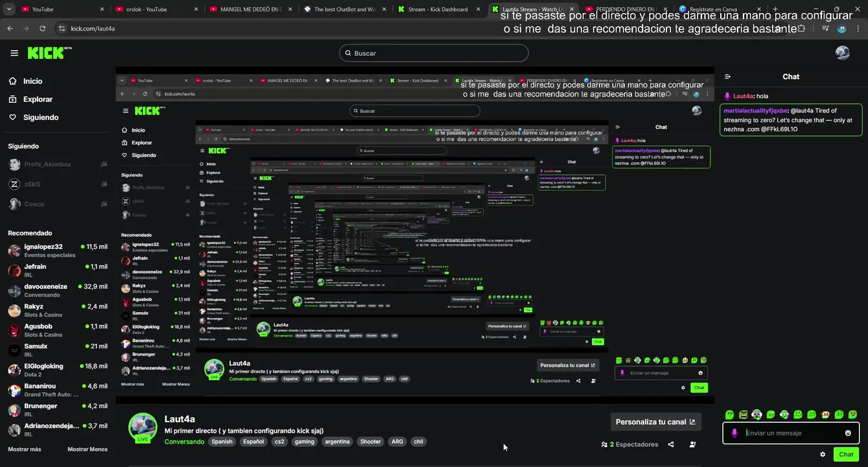This screenshot has height=467, width=868.
Task: Focus the Buscar search field
Action: coord(434,53)
